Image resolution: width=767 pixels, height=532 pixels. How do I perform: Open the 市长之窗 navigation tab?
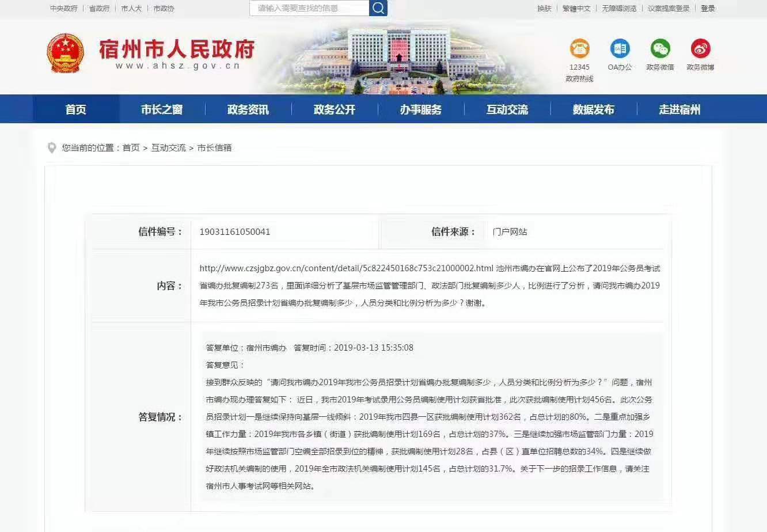pyautogui.click(x=162, y=109)
